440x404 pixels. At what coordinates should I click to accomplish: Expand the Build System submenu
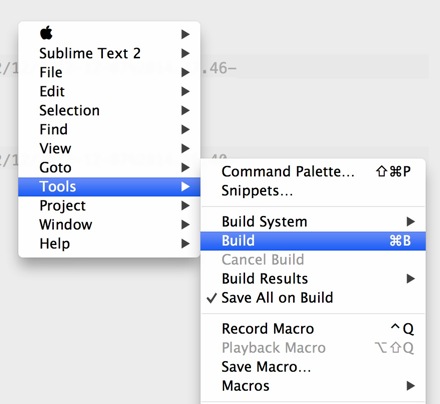[x=313, y=222]
